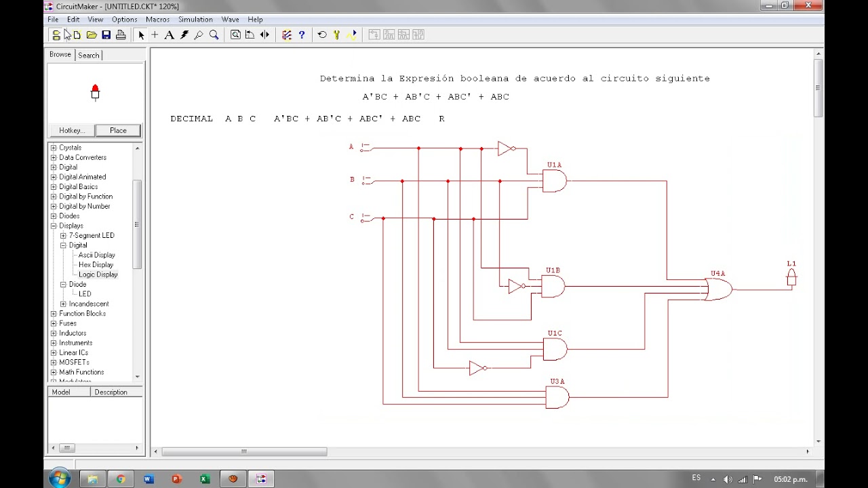Select the Probe tool
The image size is (868, 488).
pyautogui.click(x=199, y=35)
